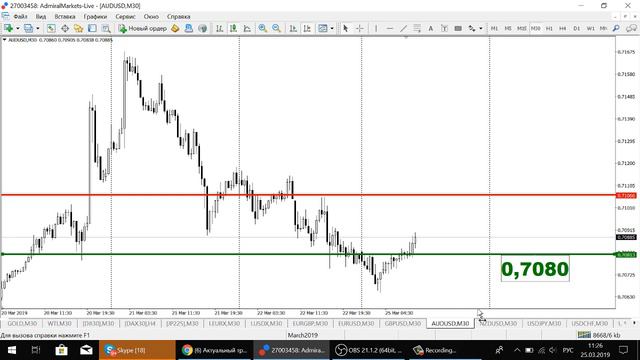640x360 pixels.
Task: Toggle the Data Window panel
Action: [64, 28]
